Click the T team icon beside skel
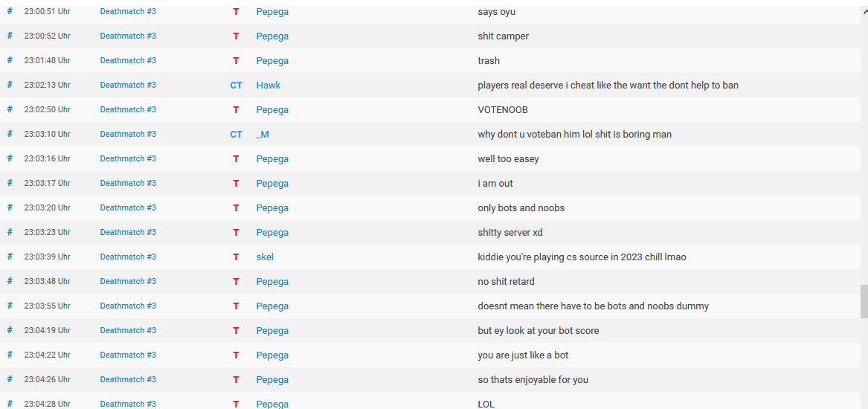The width and height of the screenshot is (868, 409). coord(236,257)
